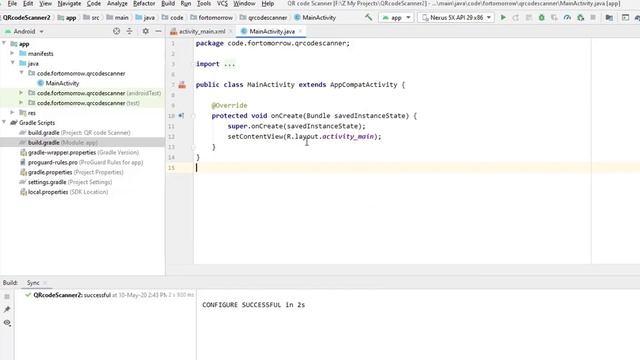Click the top square icon in Build panel sidebar
Image resolution: width=640 pixels, height=360 pixels.
coord(7,296)
